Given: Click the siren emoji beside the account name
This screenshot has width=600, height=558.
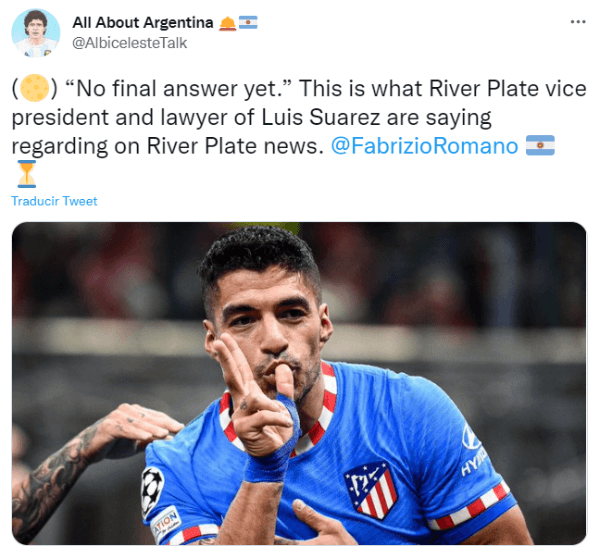Looking at the screenshot, I should [x=227, y=23].
